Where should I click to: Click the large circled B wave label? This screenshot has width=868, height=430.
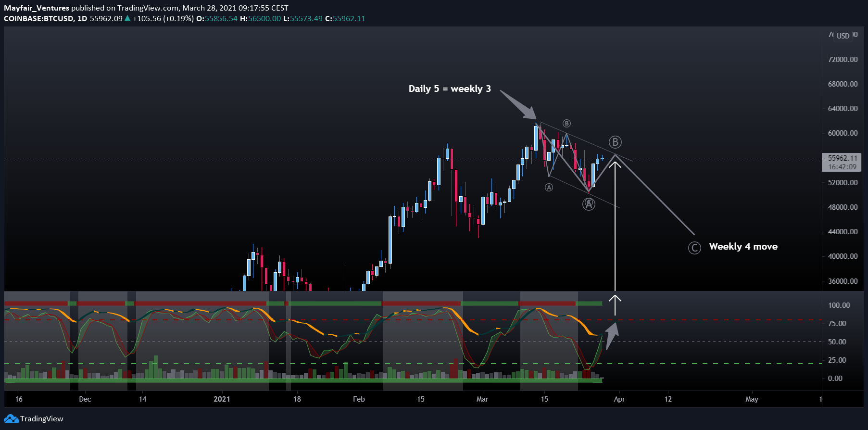pos(615,142)
